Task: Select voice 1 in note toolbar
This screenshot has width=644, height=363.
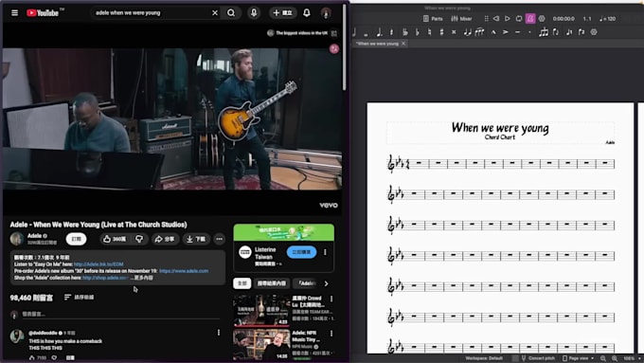Action: pyautogui.click(x=569, y=32)
